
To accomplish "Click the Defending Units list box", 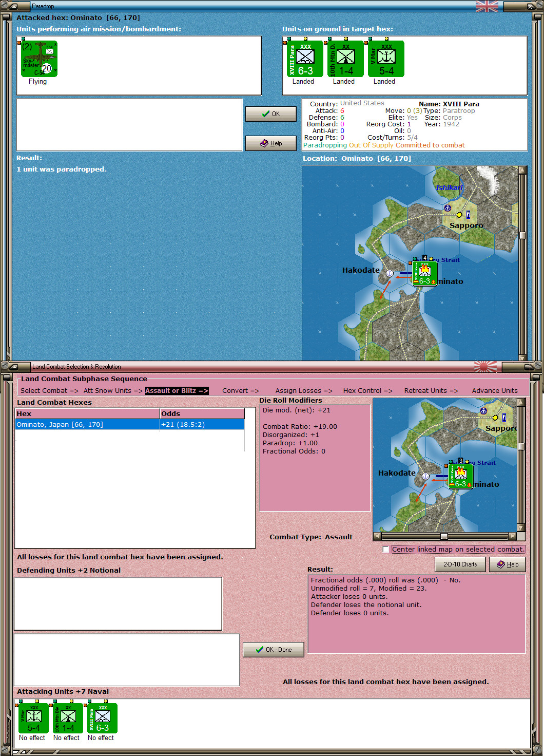I will click(118, 604).
